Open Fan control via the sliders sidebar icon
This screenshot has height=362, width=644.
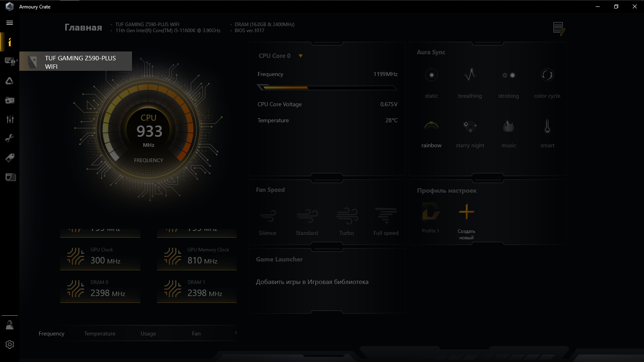click(10, 119)
